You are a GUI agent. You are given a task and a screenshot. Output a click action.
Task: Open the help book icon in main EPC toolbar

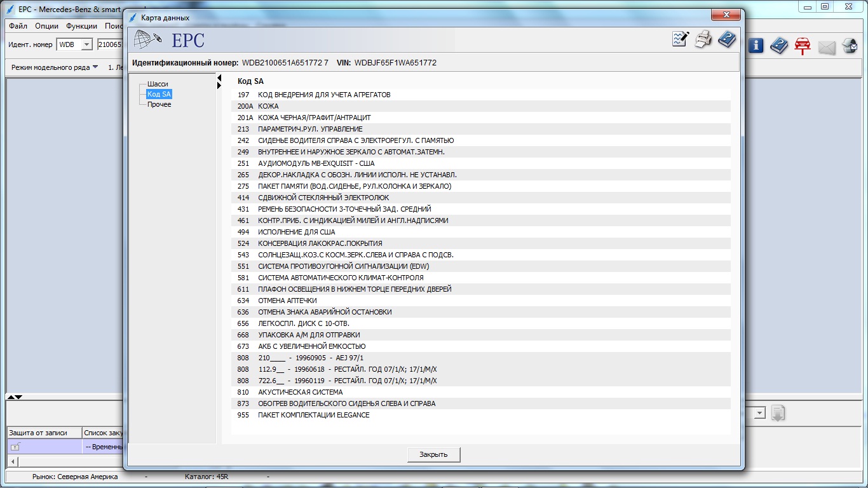[779, 45]
